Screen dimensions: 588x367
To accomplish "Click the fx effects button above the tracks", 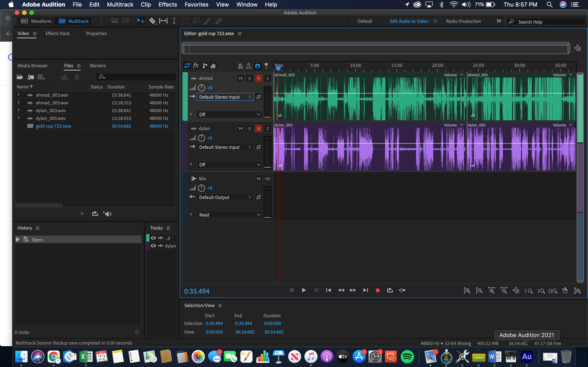I will (x=196, y=65).
